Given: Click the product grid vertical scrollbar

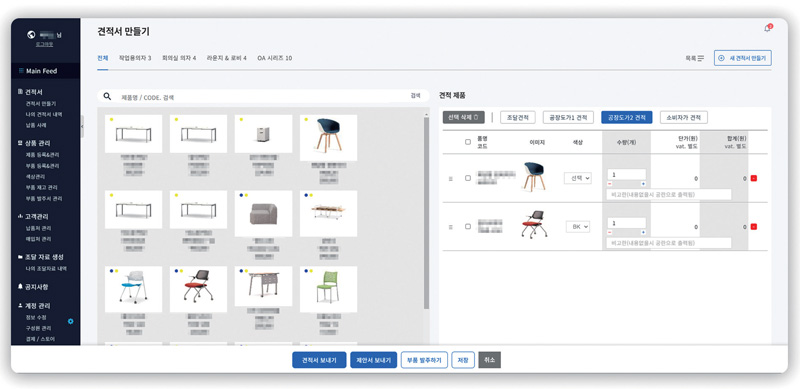Looking at the screenshot, I should 427,212.
